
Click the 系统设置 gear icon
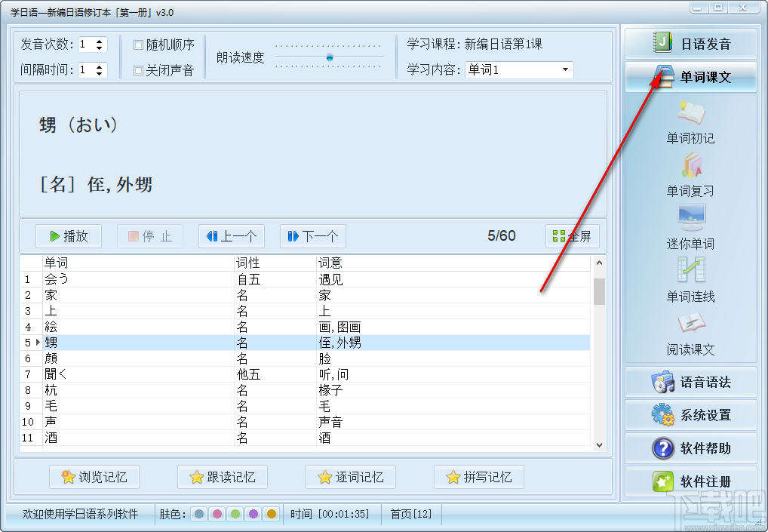pyautogui.click(x=662, y=415)
